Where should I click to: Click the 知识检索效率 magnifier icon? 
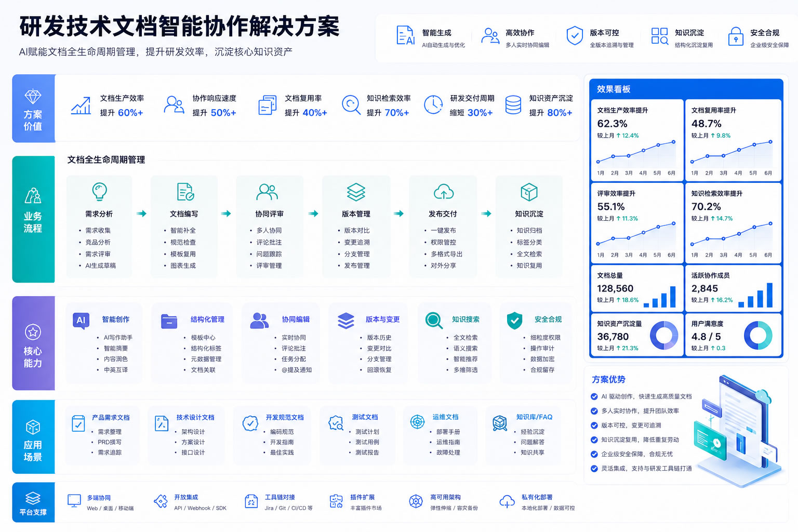pyautogui.click(x=351, y=104)
